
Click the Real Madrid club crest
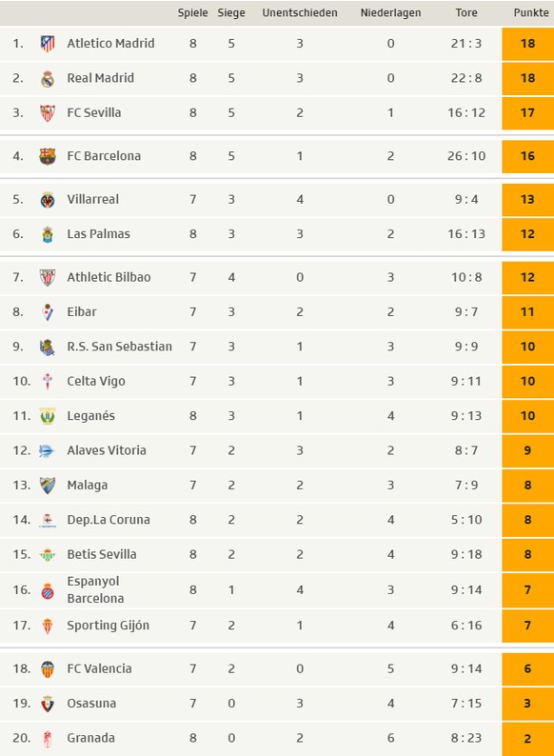click(x=48, y=79)
